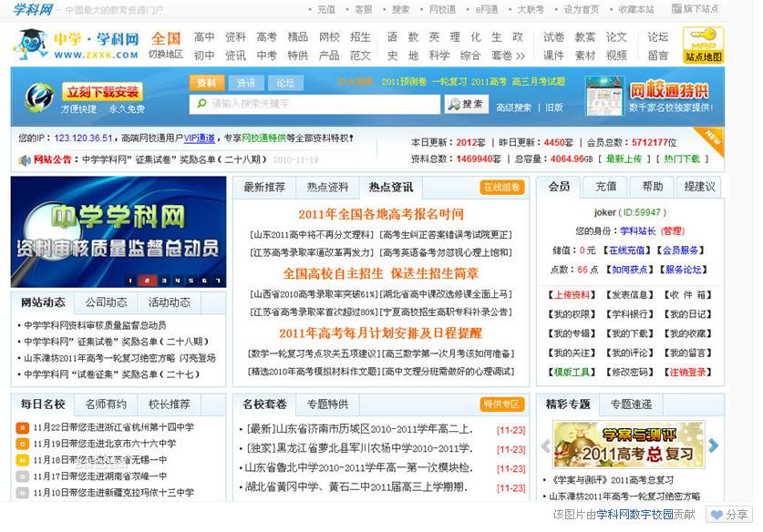This screenshot has height=532, width=763.
Task: Open the 全国 切换地区 region switcher
Action: pyautogui.click(x=166, y=46)
